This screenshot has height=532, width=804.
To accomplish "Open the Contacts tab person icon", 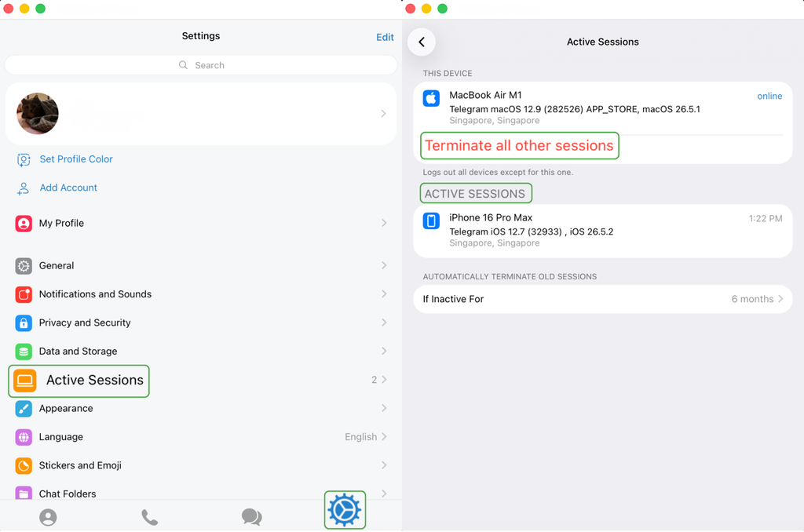I will click(x=48, y=517).
